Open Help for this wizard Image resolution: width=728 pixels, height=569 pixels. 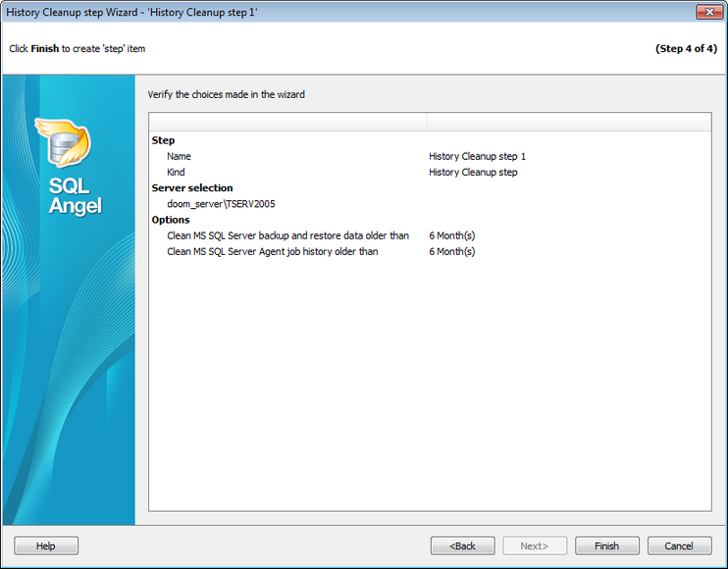46,545
